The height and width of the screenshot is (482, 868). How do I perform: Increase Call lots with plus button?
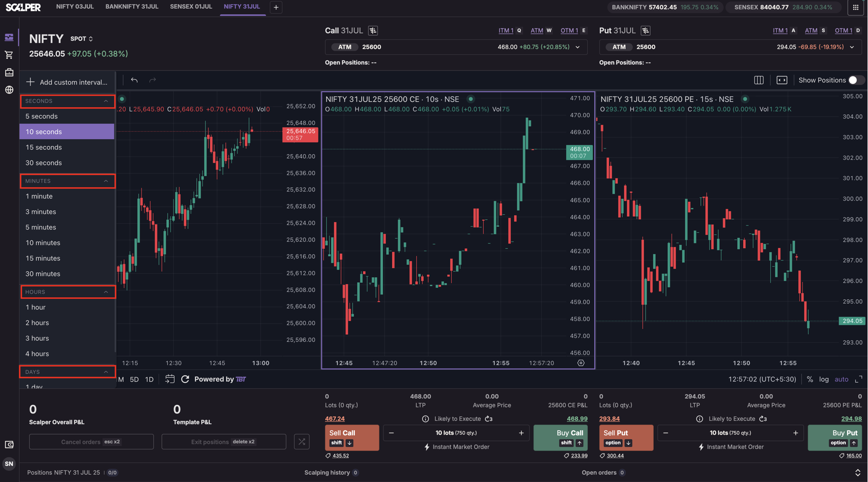click(521, 433)
